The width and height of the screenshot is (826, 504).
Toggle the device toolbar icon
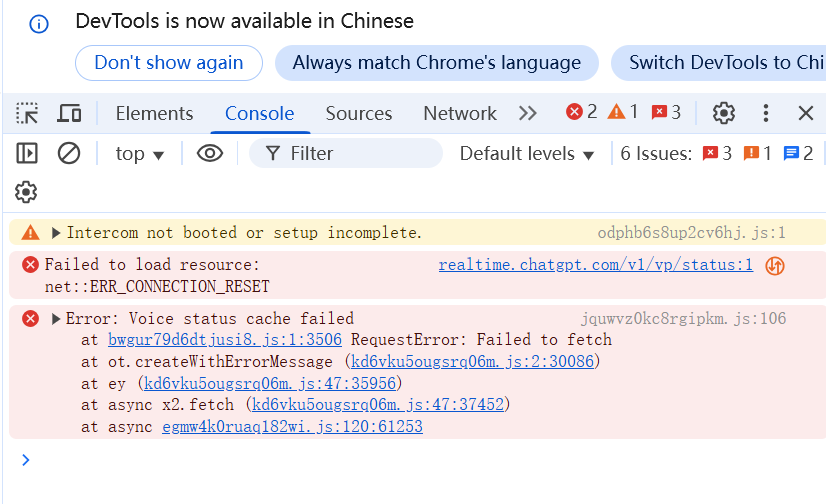point(69,113)
